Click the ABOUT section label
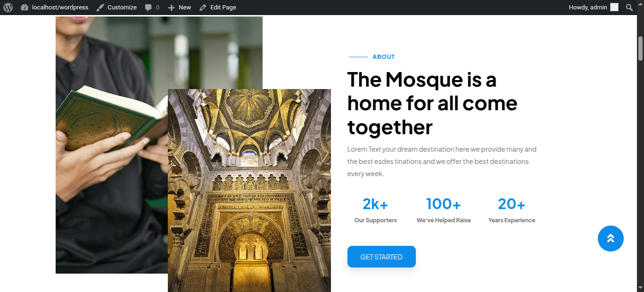The width and height of the screenshot is (644, 292). pos(384,57)
